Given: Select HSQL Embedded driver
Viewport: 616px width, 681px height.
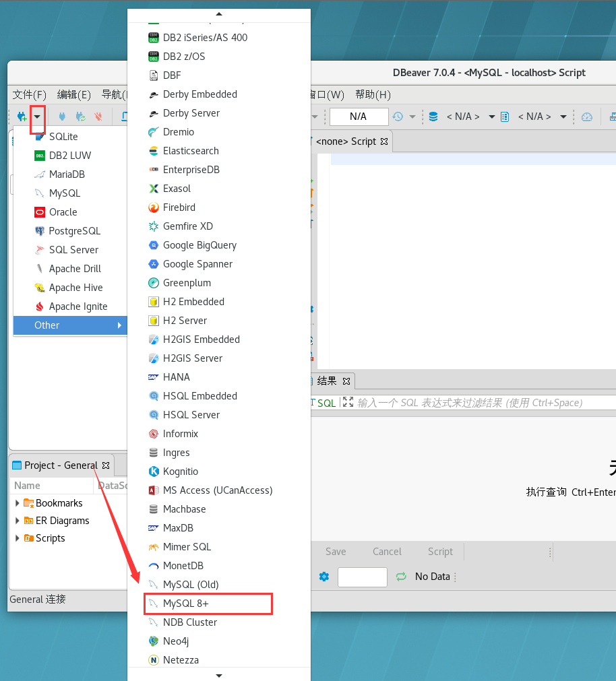Looking at the screenshot, I should point(219,396).
